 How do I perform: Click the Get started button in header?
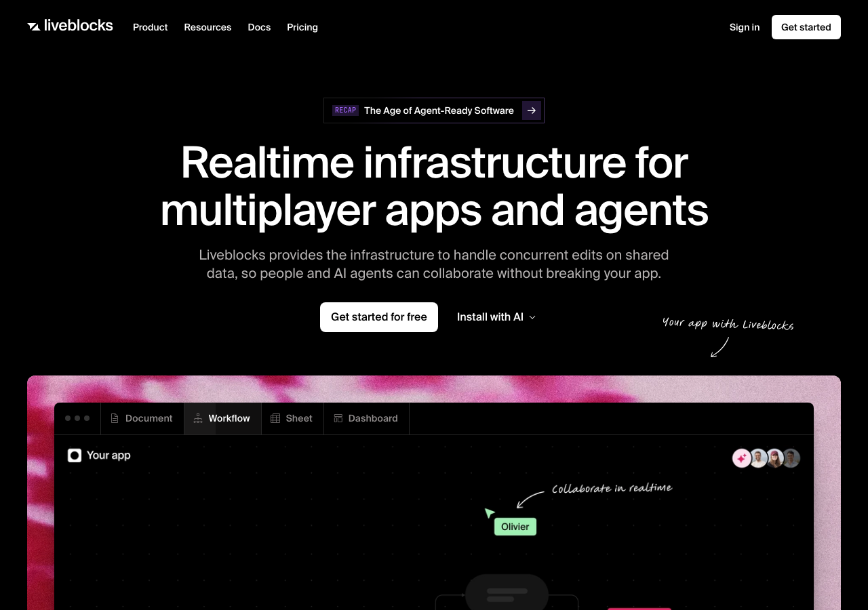pos(806,27)
